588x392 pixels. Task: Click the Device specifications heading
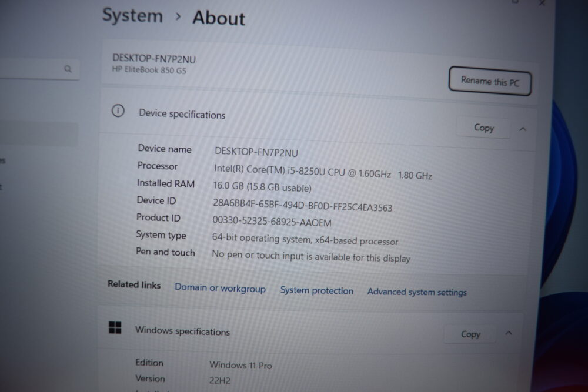pyautogui.click(x=182, y=114)
